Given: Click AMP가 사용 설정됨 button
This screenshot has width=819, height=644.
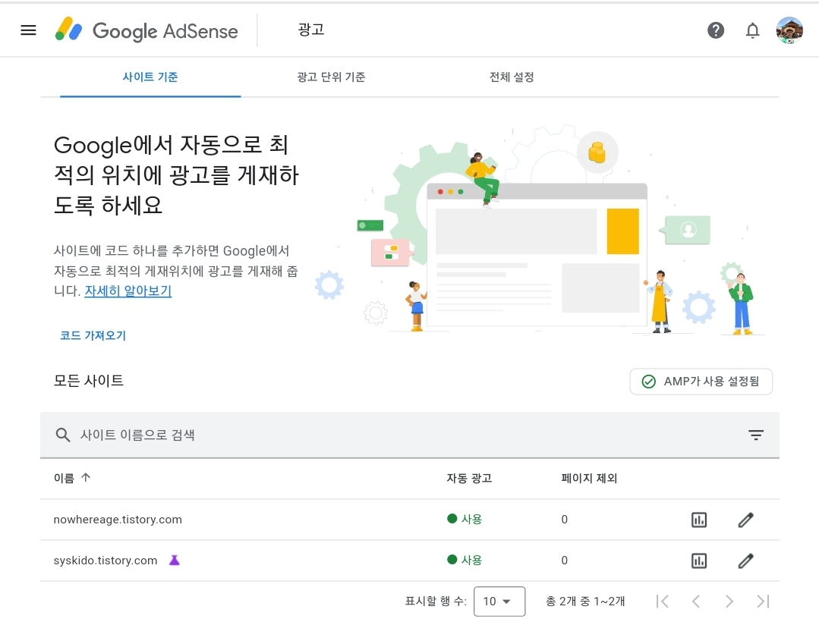Looking at the screenshot, I should (701, 382).
